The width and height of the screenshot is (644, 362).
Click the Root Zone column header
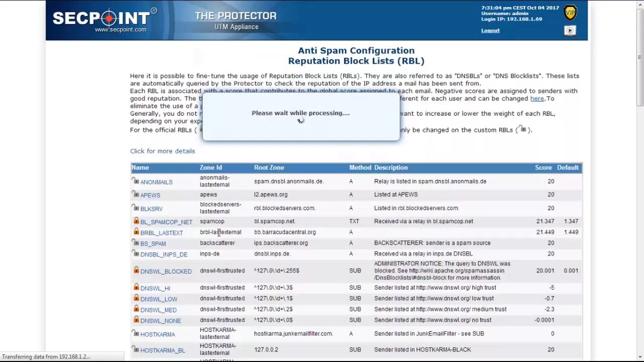[x=269, y=167]
